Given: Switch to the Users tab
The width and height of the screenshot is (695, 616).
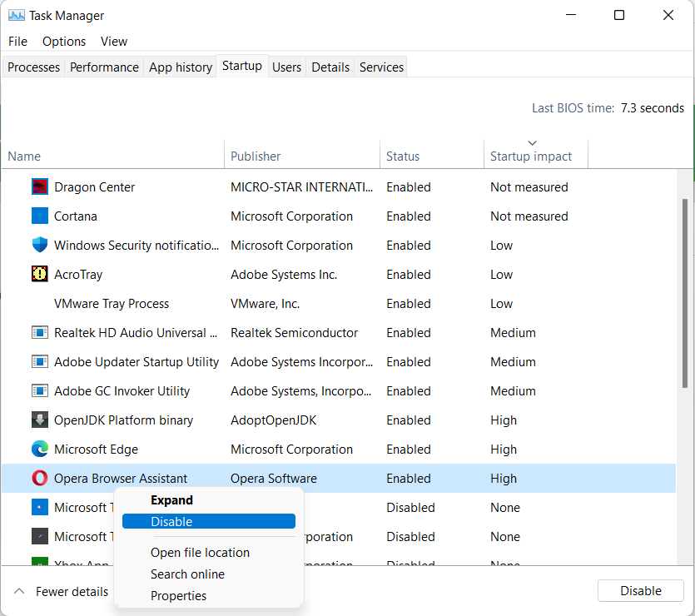Looking at the screenshot, I should (x=287, y=67).
